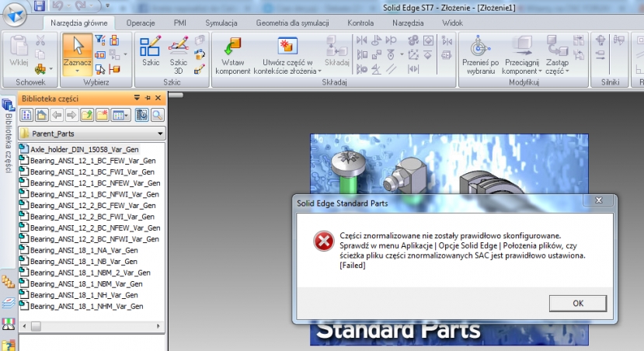The width and height of the screenshot is (644, 351).
Task: Click the red bracket cube icon in Wybierz
Action: click(115, 69)
